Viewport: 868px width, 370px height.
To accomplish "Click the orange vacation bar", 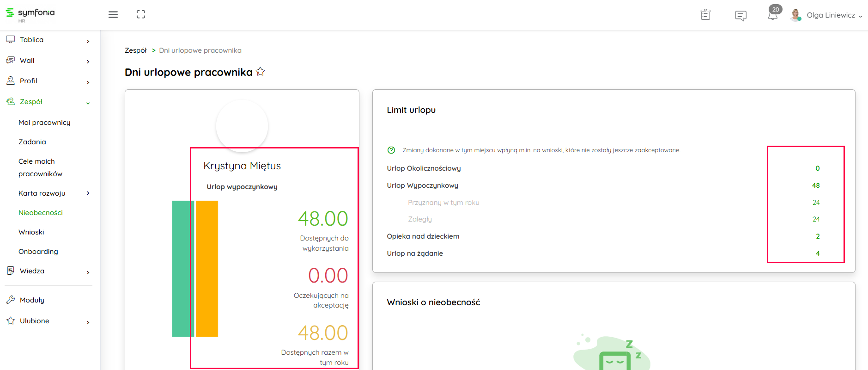I will click(x=207, y=268).
